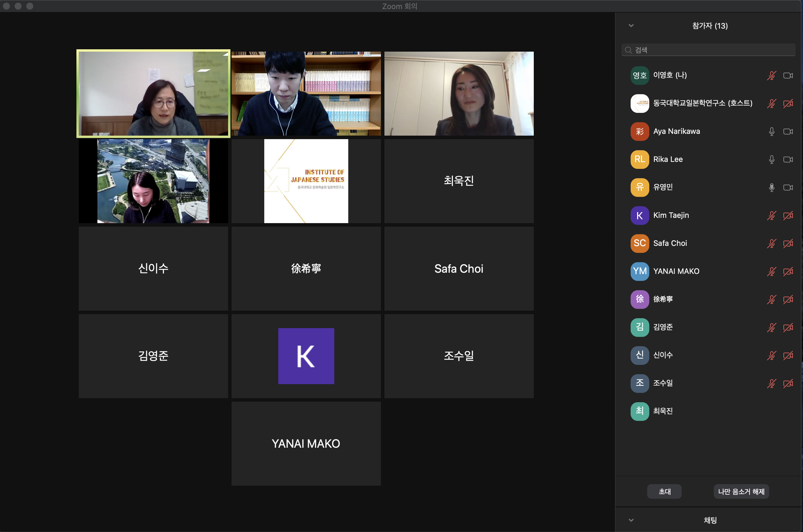Viewport: 803px width, 532px height.
Task: Click the 유 avatar of 유영민
Action: coord(639,187)
